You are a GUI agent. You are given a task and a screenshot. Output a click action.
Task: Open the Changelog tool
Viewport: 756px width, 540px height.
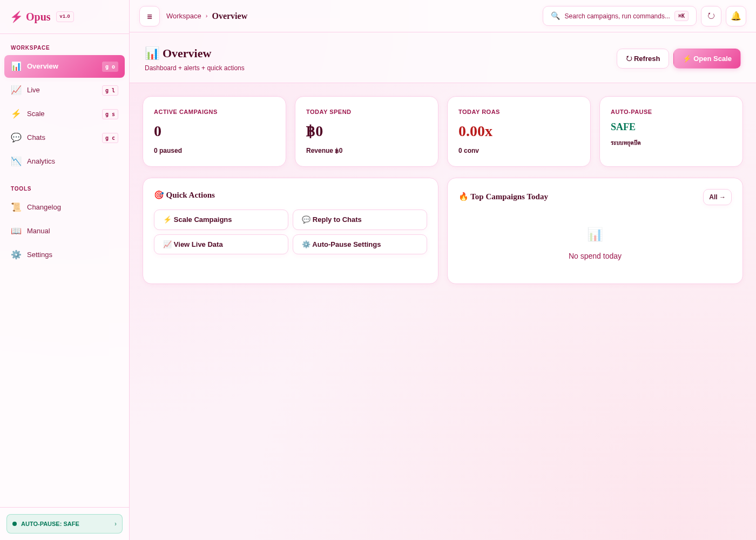pyautogui.click(x=64, y=207)
